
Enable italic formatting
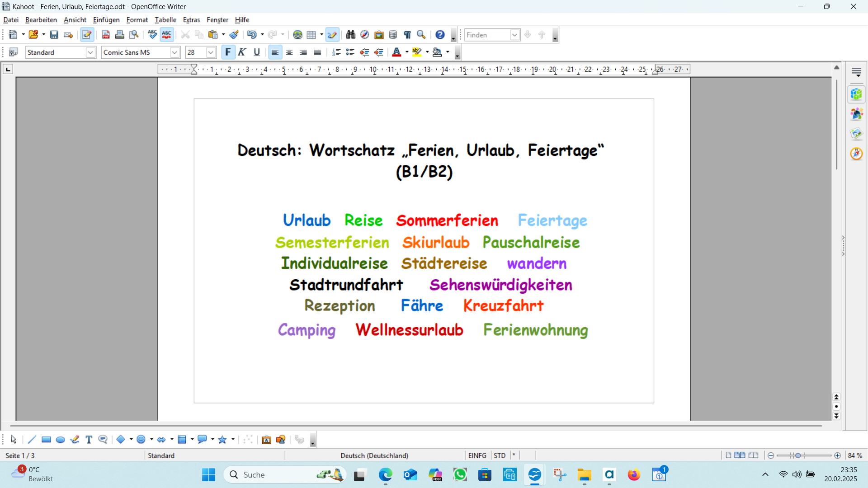[242, 52]
